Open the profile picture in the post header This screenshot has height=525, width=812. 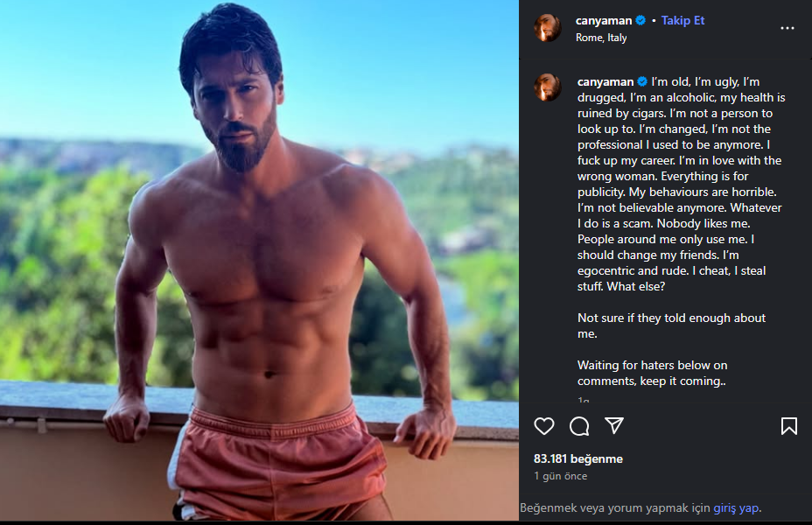coord(548,28)
